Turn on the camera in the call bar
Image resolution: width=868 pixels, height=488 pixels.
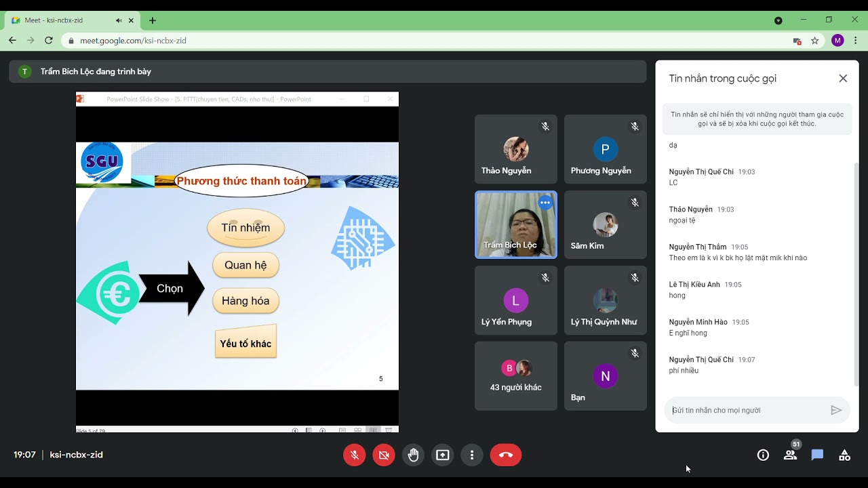click(384, 455)
